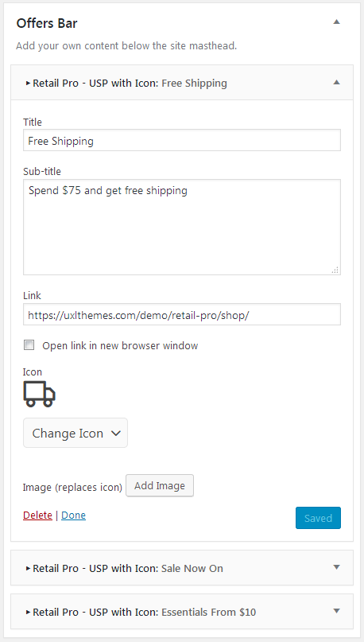Click the Offers Bar heading
Image resolution: width=364 pixels, height=642 pixels.
[47, 23]
